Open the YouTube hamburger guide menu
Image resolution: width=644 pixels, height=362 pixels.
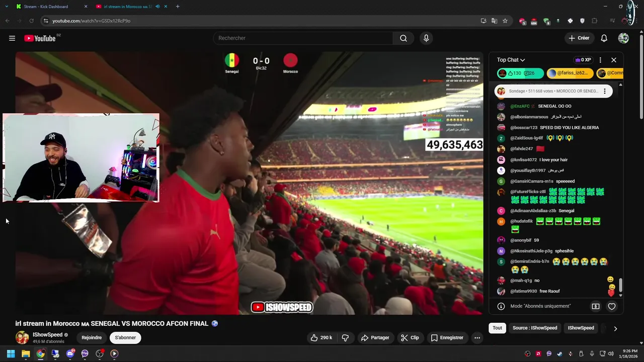[12, 38]
